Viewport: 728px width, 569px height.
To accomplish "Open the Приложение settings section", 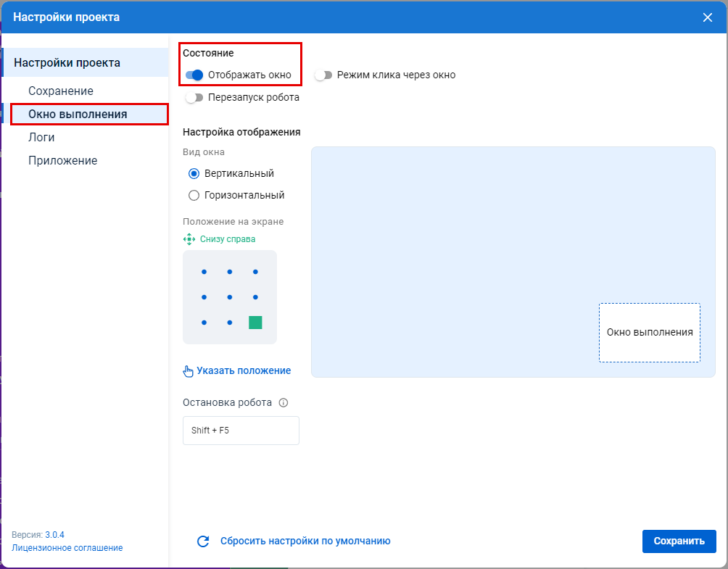I will click(x=62, y=161).
